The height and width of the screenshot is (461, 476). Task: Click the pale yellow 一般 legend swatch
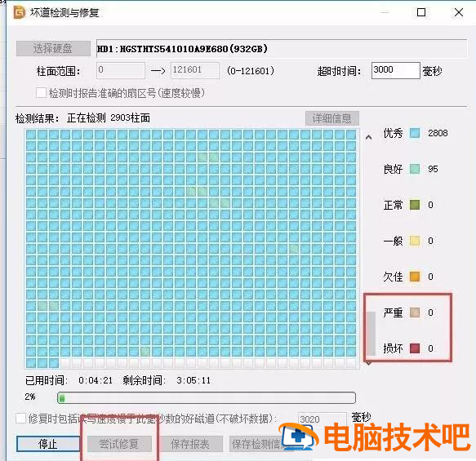[415, 241]
